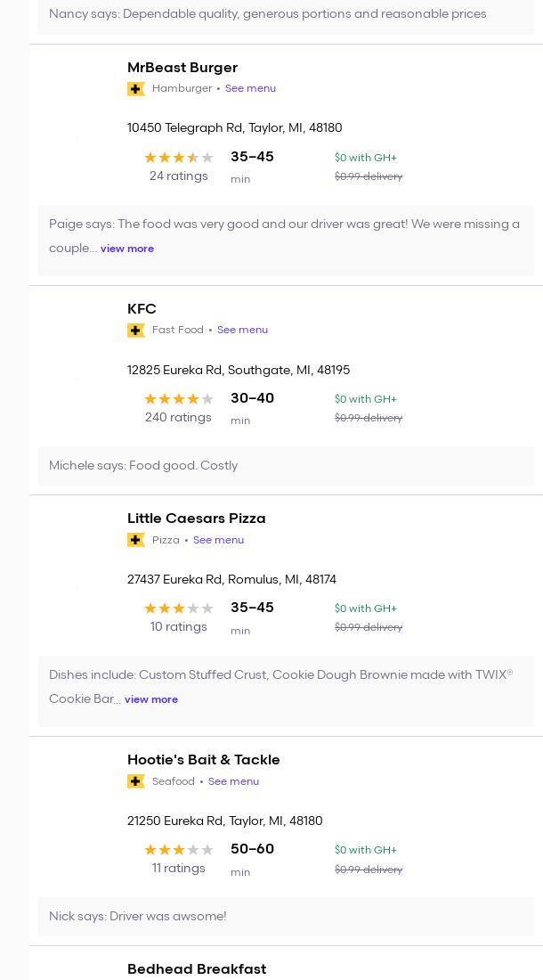The width and height of the screenshot is (543, 980).
Task: Click Little Caesars Pizza star rating
Action: coord(178,608)
